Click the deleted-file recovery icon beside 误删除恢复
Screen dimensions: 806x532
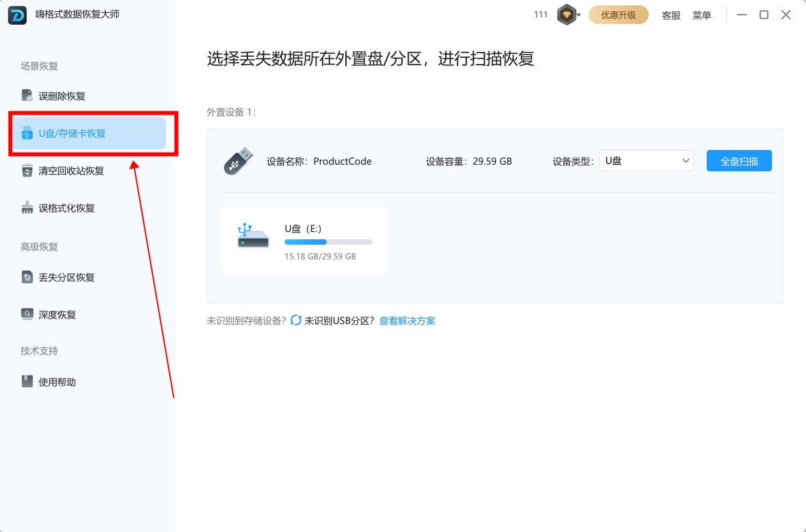pos(27,95)
